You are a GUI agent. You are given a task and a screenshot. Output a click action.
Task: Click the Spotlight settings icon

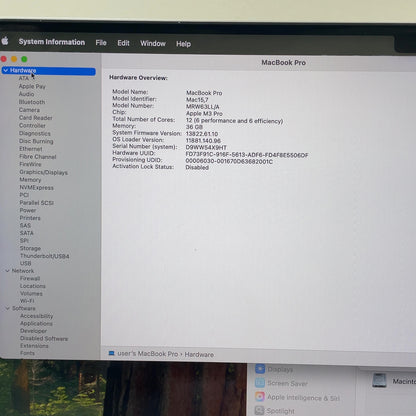point(259,410)
